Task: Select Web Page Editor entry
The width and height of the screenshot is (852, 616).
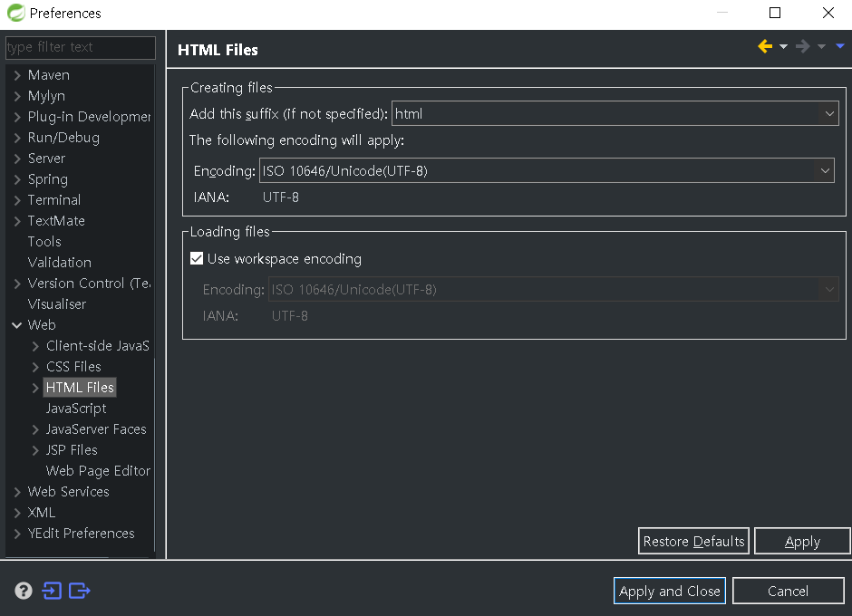Action: point(98,470)
